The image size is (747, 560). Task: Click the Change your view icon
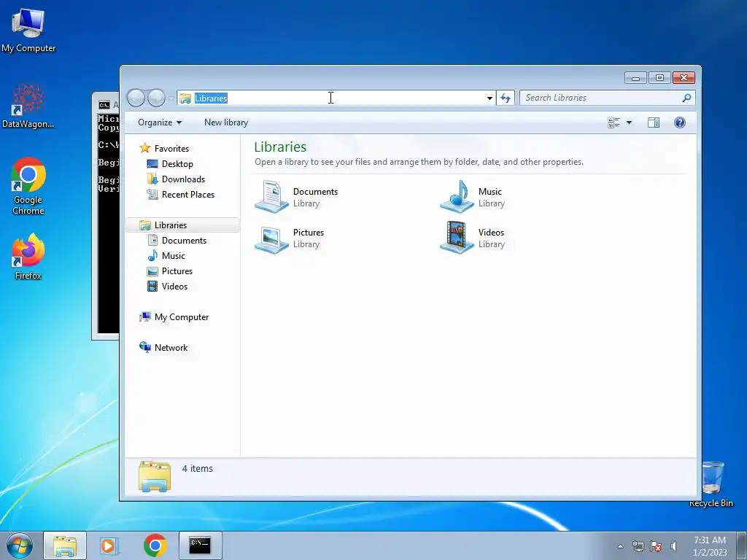[614, 122]
